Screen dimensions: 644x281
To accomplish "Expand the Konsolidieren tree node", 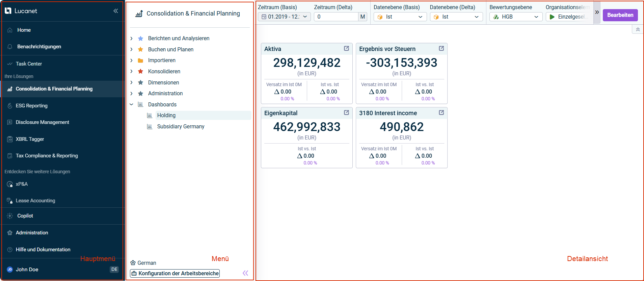I will tap(132, 71).
